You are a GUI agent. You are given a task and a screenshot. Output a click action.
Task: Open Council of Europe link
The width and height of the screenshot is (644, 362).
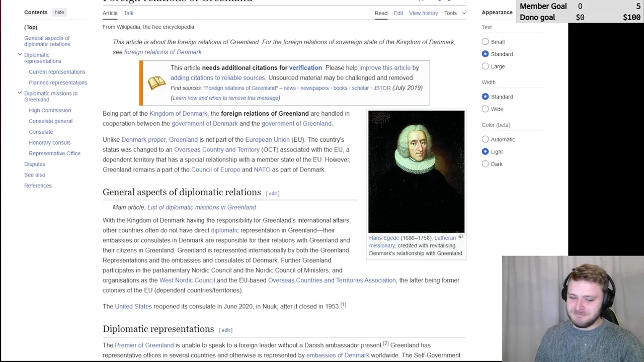215,170
